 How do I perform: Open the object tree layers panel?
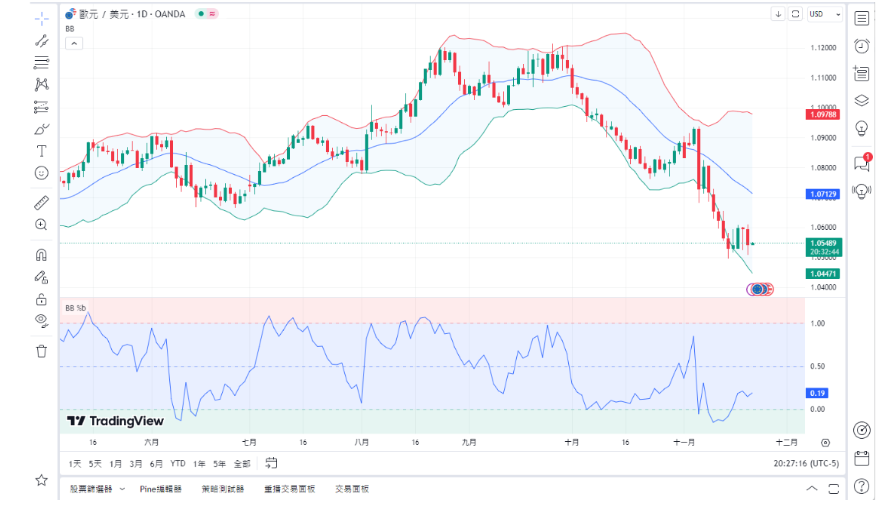pyautogui.click(x=861, y=101)
